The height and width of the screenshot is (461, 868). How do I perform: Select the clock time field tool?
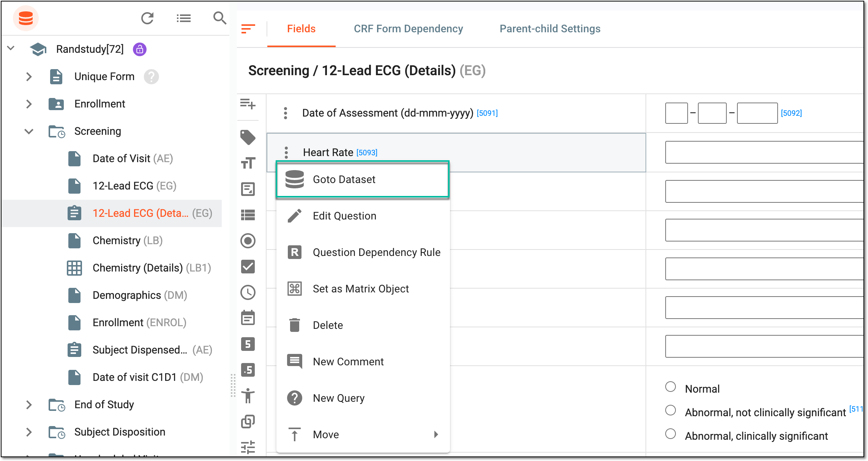tap(248, 292)
